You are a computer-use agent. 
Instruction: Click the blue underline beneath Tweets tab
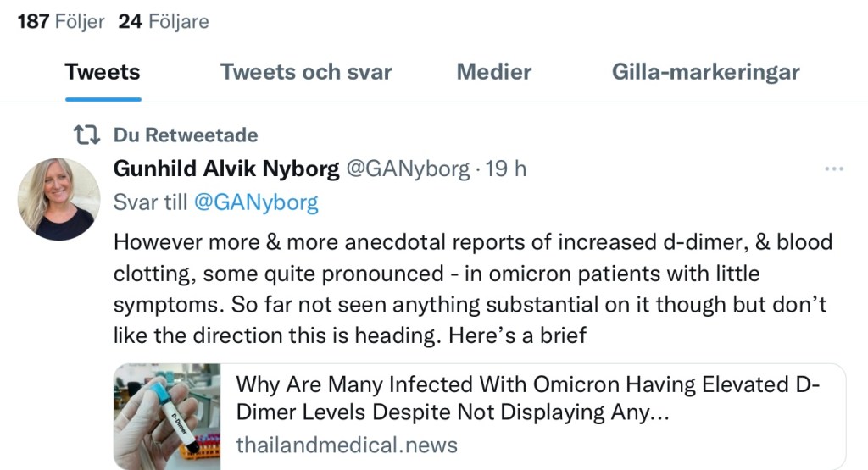(x=103, y=99)
